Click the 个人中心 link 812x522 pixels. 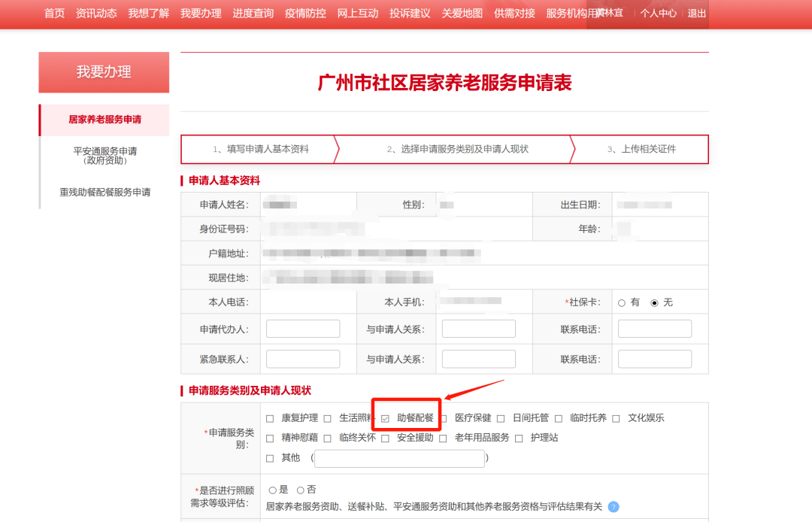point(658,14)
